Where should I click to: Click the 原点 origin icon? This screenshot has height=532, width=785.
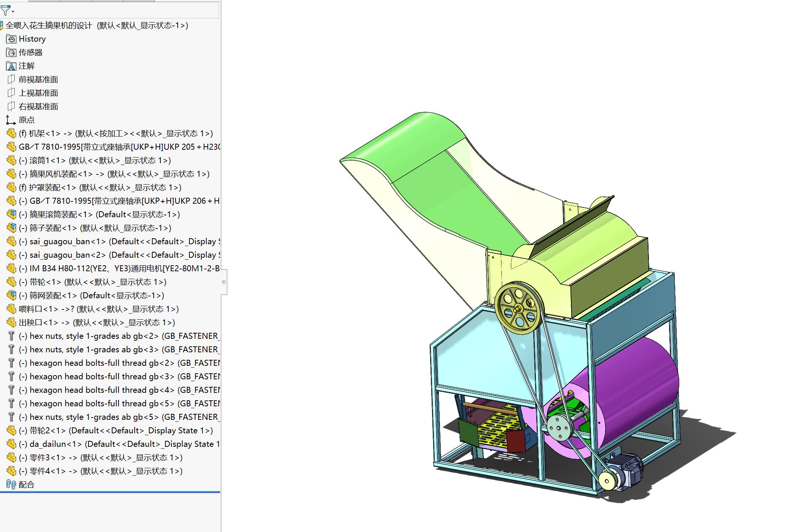tap(11, 120)
